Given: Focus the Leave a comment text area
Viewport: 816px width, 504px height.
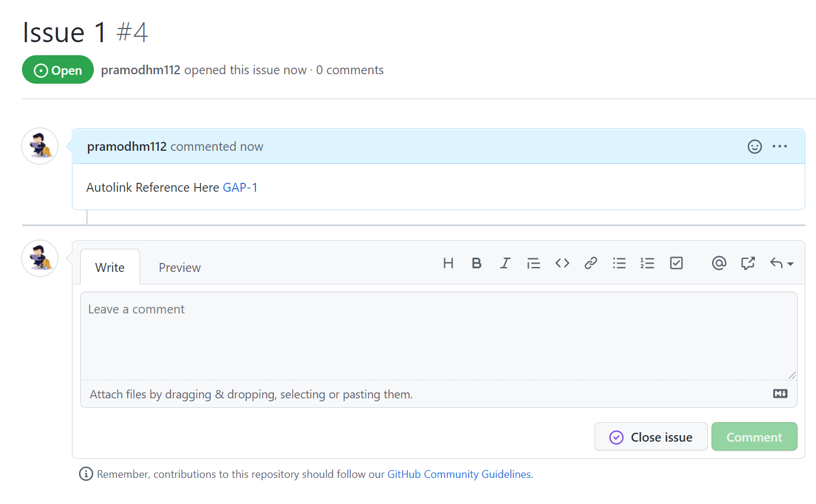Looking at the screenshot, I should [439, 335].
